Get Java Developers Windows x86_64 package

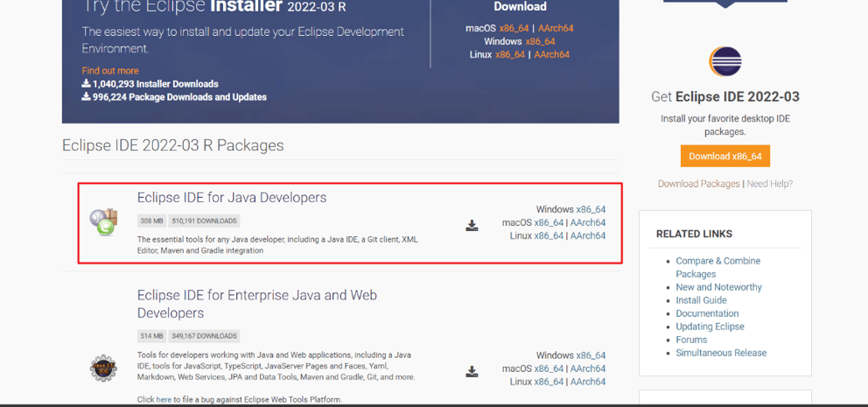click(591, 209)
